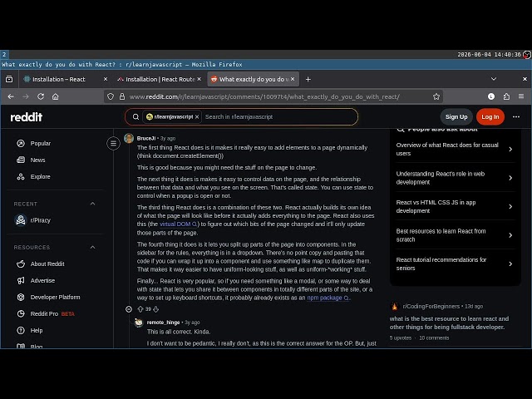This screenshot has width=532, height=399.
Task: Click the Log In button
Action: point(490,116)
